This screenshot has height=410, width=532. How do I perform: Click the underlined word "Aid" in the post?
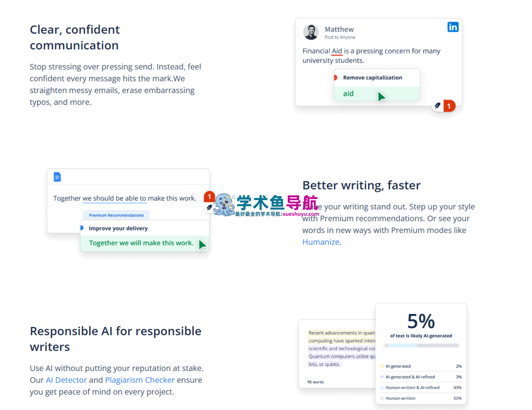(x=337, y=51)
